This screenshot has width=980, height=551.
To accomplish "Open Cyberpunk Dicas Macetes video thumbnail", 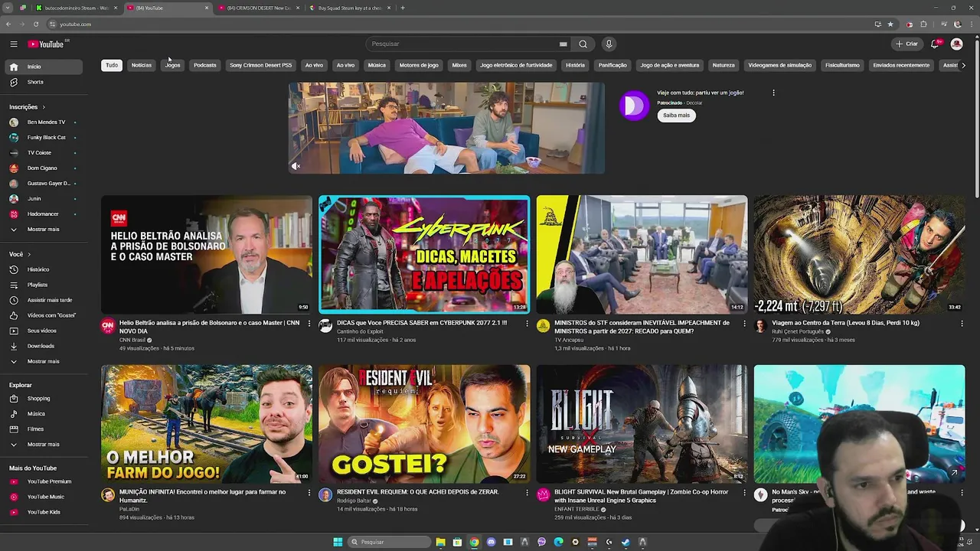I will [424, 254].
